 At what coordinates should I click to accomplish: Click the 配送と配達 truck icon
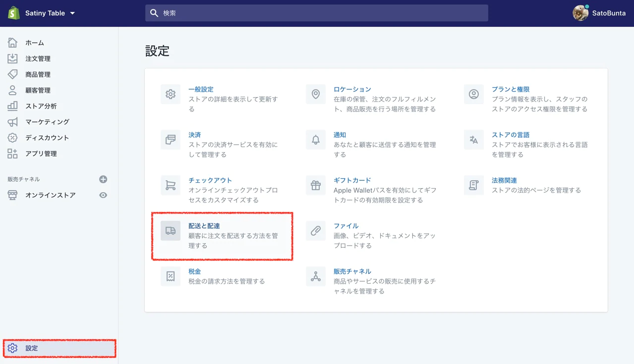pyautogui.click(x=171, y=231)
